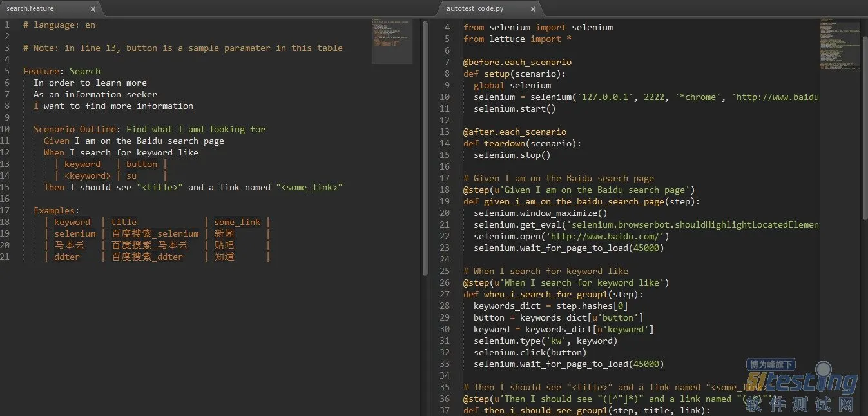Click the 'def setup(scenario):' line
Viewport: 868px width, 416px height.
(515, 74)
